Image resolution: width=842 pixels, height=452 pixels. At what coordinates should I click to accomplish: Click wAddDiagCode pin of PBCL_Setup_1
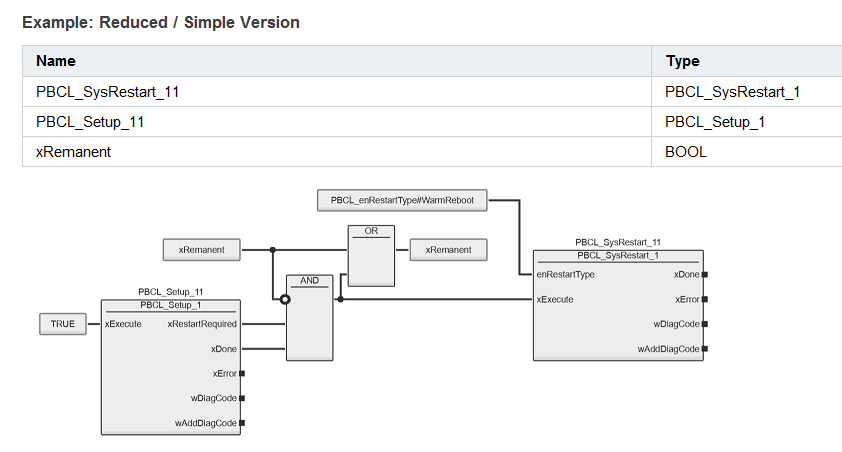click(242, 423)
